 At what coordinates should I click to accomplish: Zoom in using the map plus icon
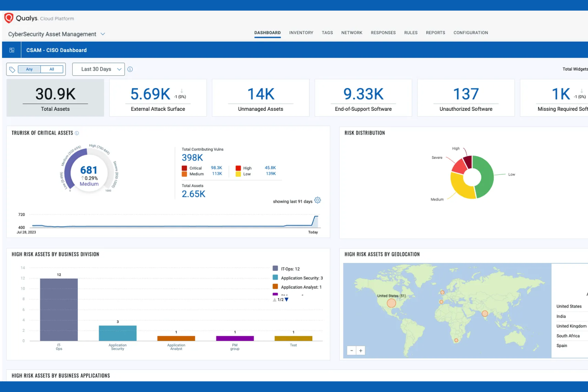coord(361,350)
